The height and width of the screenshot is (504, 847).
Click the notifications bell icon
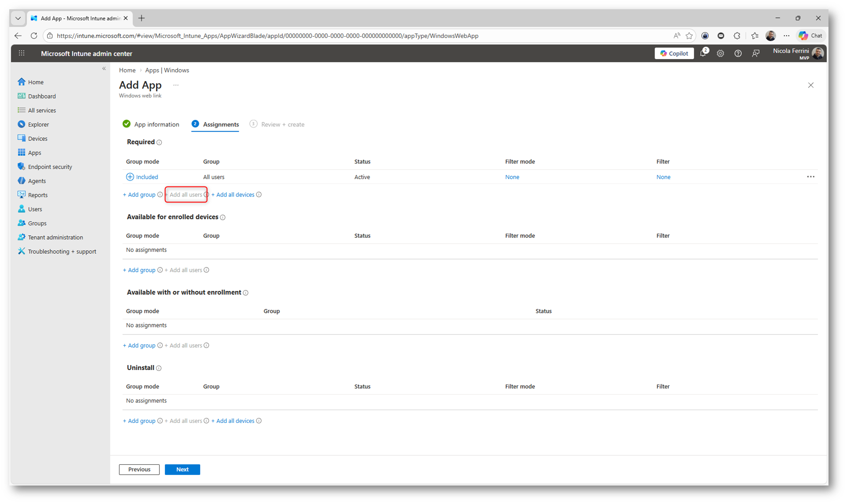pos(703,53)
